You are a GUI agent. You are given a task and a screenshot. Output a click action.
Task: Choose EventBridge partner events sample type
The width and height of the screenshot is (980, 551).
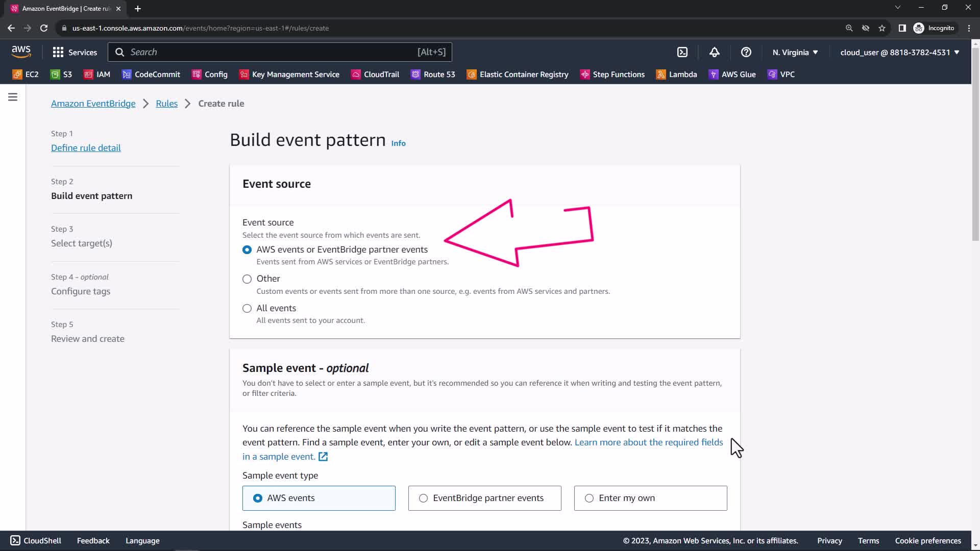pyautogui.click(x=423, y=498)
